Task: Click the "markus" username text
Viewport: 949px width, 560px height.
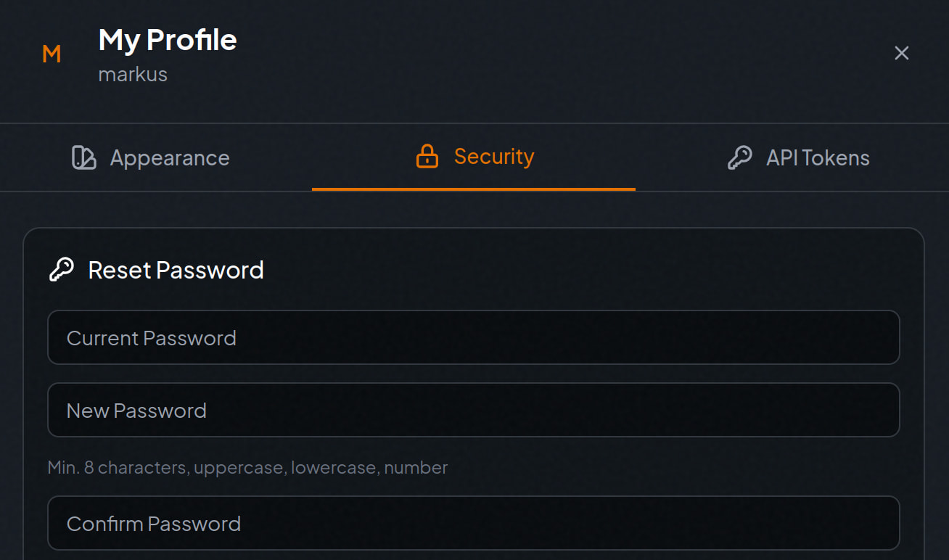Action: [x=133, y=74]
